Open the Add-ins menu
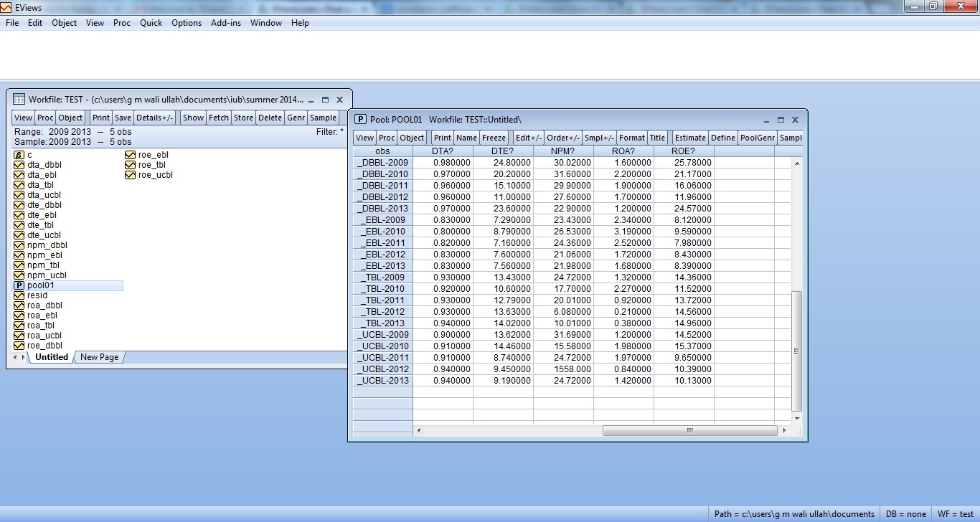980x522 pixels. 226,23
